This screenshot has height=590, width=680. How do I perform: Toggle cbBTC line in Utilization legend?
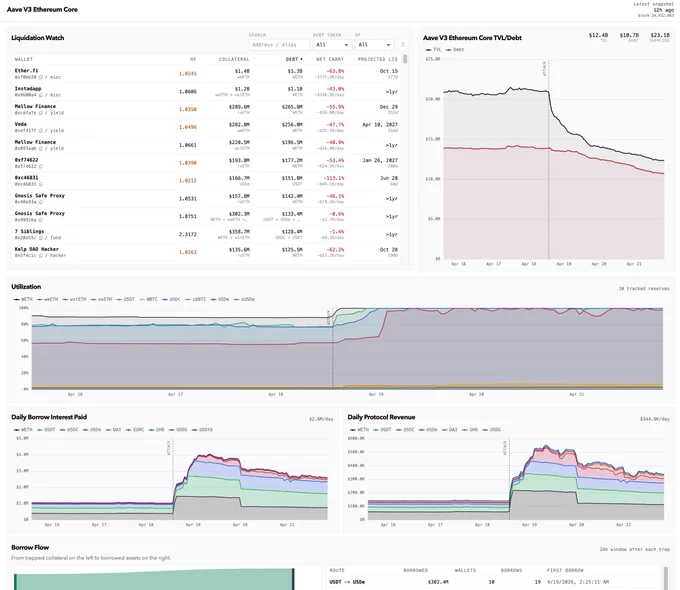coord(196,299)
